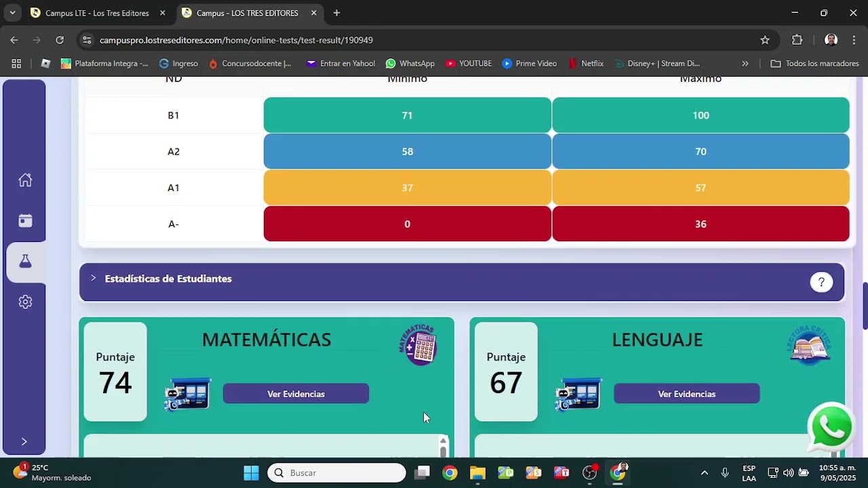This screenshot has height=488, width=868.
Task: Open the WhatsApp bookmark
Action: (x=410, y=64)
